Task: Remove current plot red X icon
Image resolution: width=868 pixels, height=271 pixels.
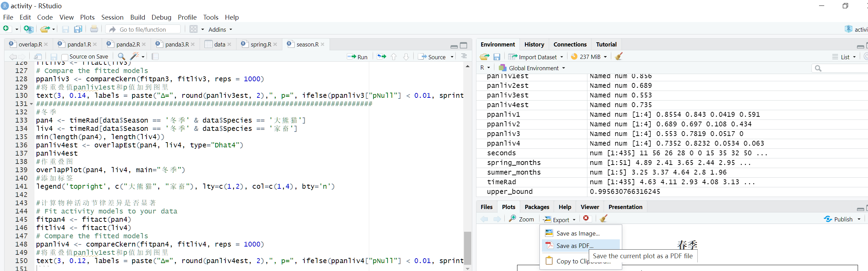Action: click(586, 218)
